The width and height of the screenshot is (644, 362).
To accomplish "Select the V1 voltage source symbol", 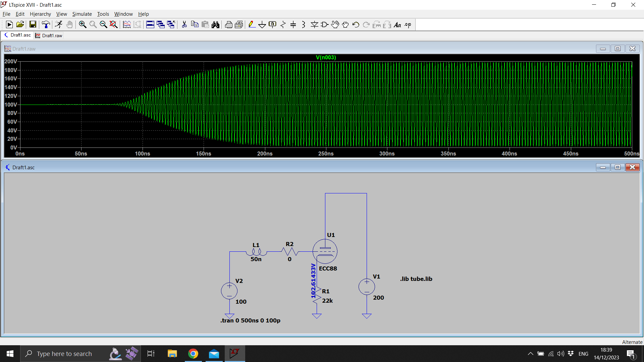I will click(x=367, y=287).
